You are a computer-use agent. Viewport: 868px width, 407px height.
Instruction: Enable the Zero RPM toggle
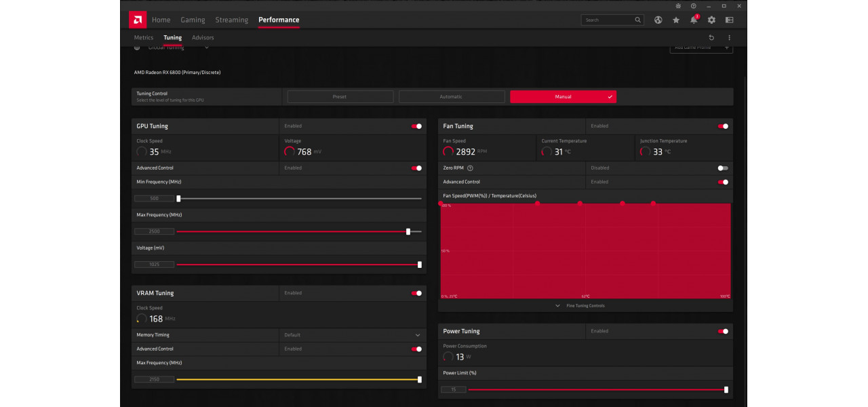click(x=723, y=168)
